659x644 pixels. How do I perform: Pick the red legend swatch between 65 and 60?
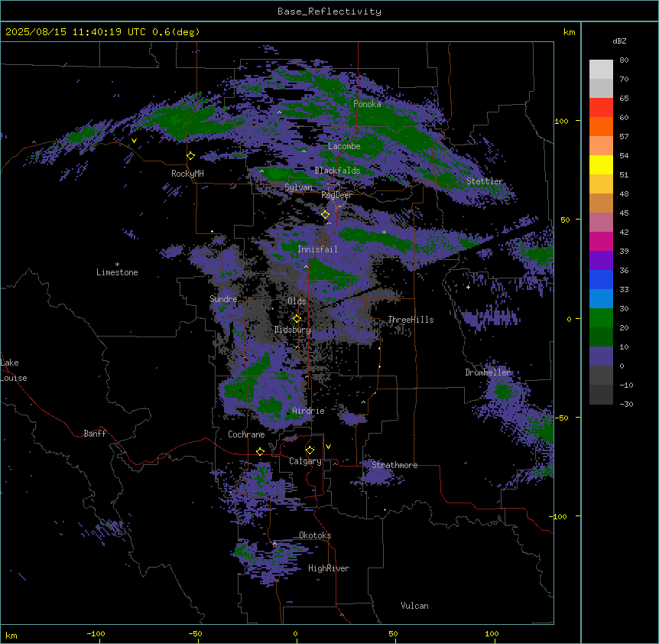[x=601, y=108]
